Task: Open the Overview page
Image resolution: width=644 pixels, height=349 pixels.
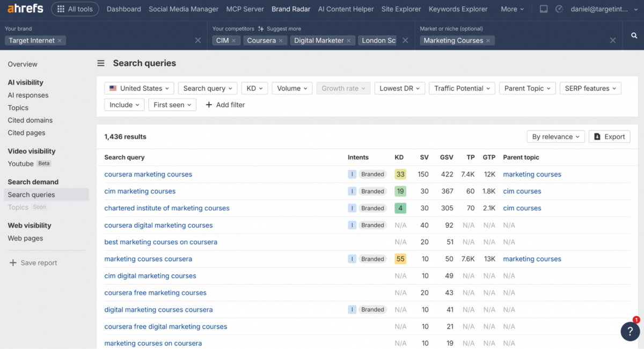Action: (x=23, y=64)
